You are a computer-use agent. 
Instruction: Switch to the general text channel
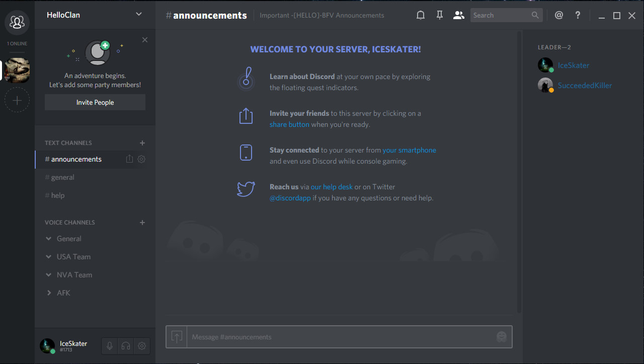pyautogui.click(x=62, y=177)
